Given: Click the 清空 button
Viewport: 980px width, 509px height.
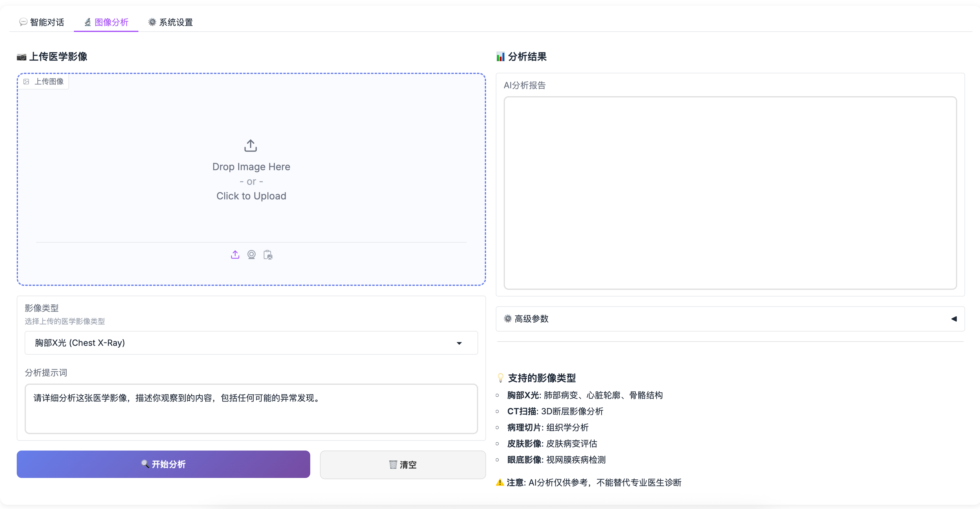Looking at the screenshot, I should [x=402, y=465].
